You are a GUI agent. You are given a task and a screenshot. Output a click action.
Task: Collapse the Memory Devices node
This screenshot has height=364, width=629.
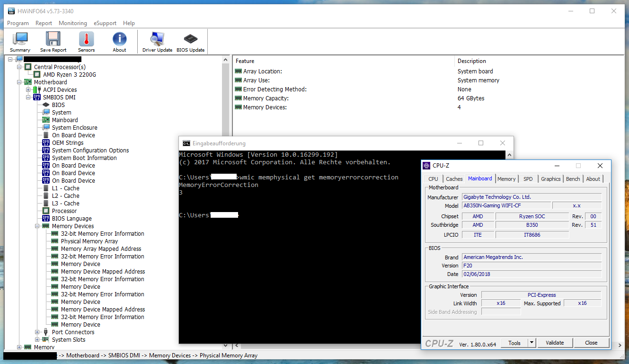coord(37,226)
